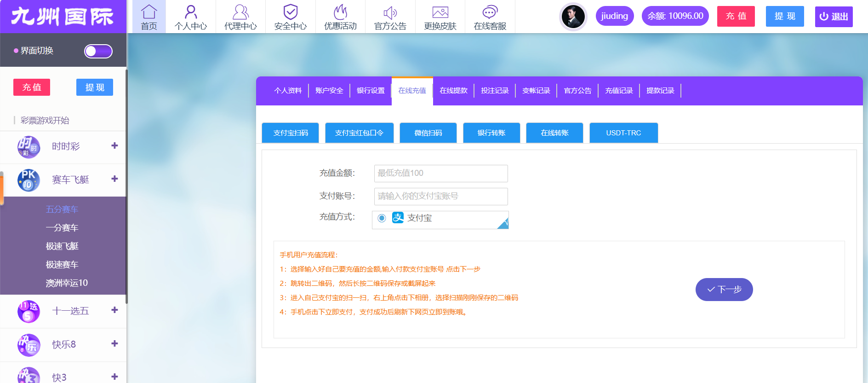Choose 银行转账 payment method

(491, 133)
